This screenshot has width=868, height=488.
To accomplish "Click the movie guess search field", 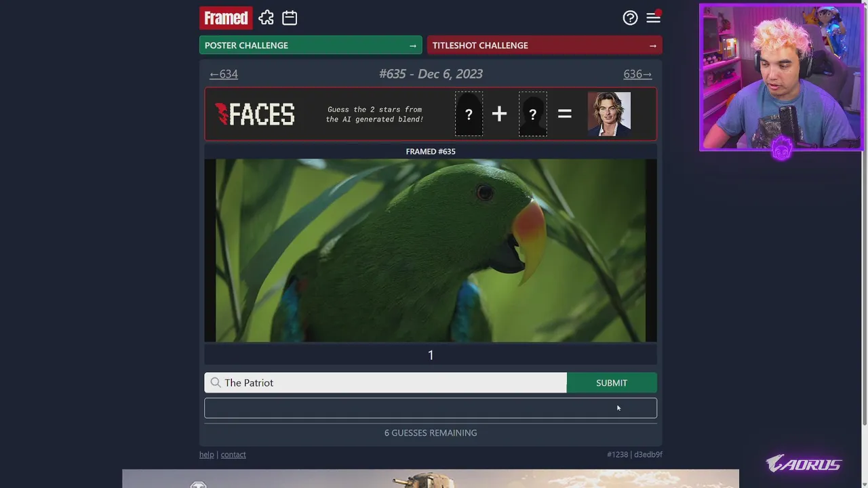I will pos(385,383).
